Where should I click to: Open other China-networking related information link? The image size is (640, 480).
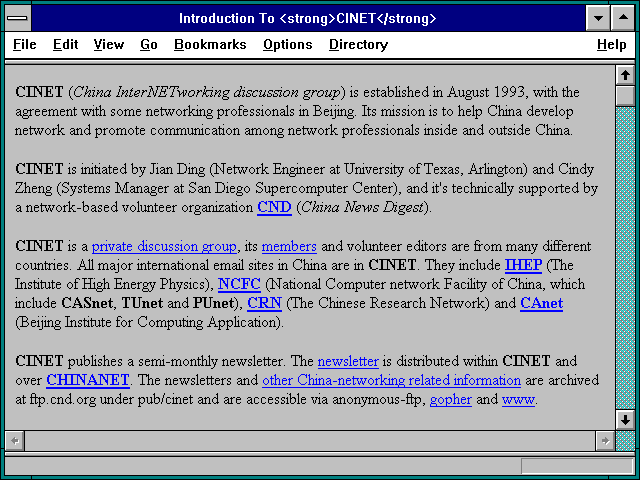(x=391, y=380)
